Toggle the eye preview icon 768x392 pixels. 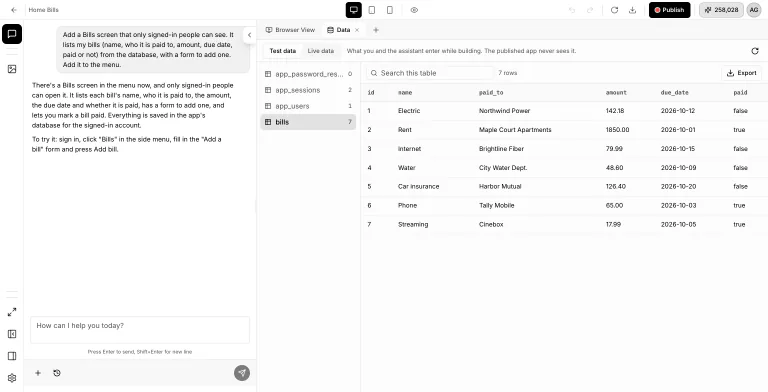414,10
